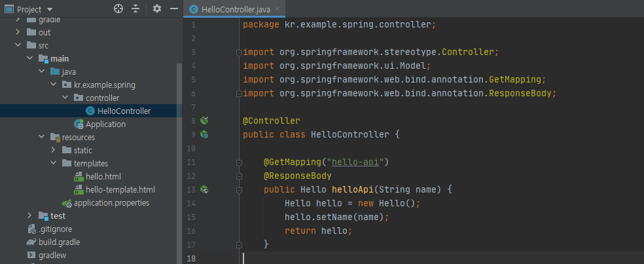644x264 pixels.
Task: Click the java folder icon
Action: 55,71
